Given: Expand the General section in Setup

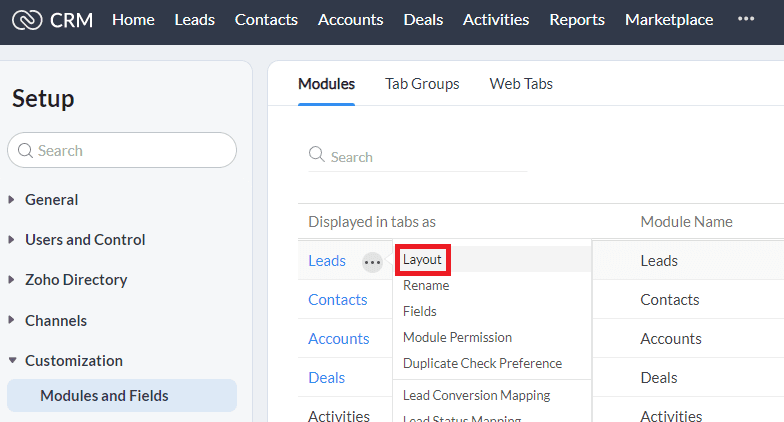Looking at the screenshot, I should 51,200.
